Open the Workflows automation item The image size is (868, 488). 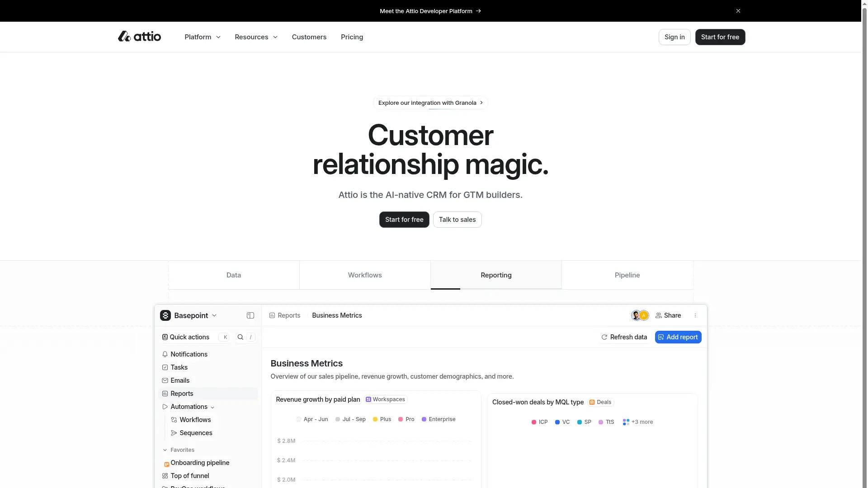pyautogui.click(x=195, y=420)
